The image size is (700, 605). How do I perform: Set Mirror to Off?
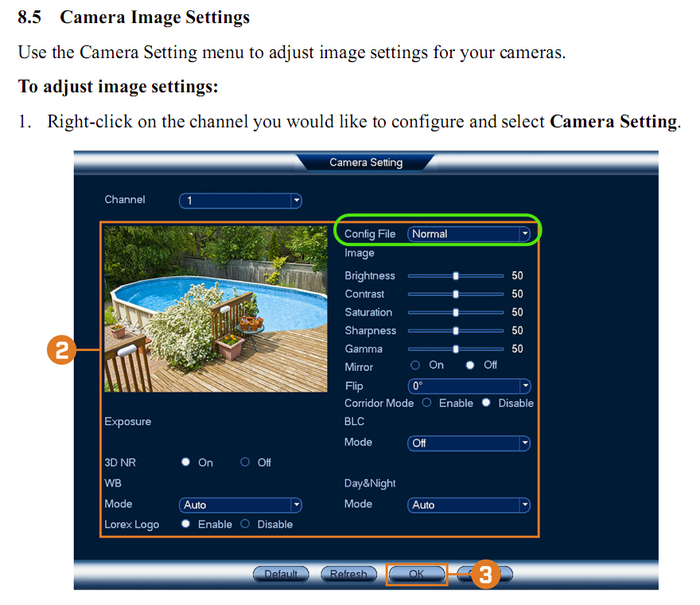470,365
